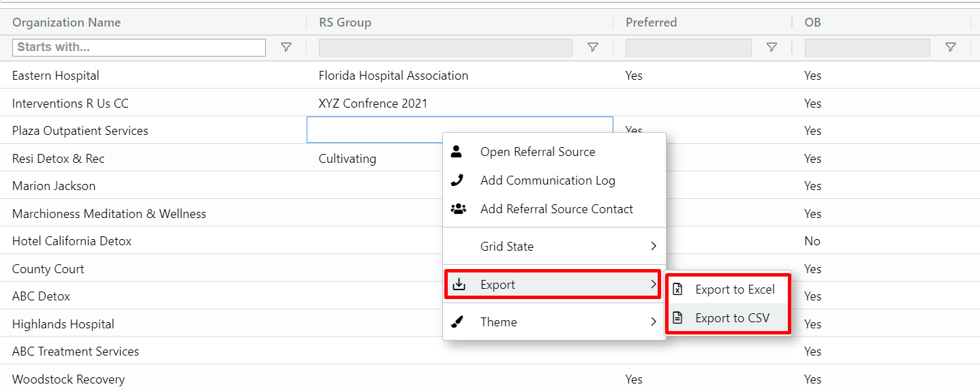
Task: Expand the Theme submenu chevron
Action: tap(653, 322)
